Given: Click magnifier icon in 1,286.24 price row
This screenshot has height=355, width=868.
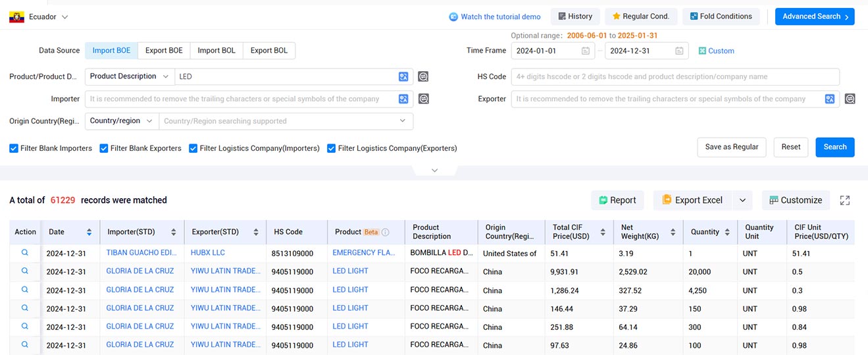Looking at the screenshot, I should coord(25,289).
